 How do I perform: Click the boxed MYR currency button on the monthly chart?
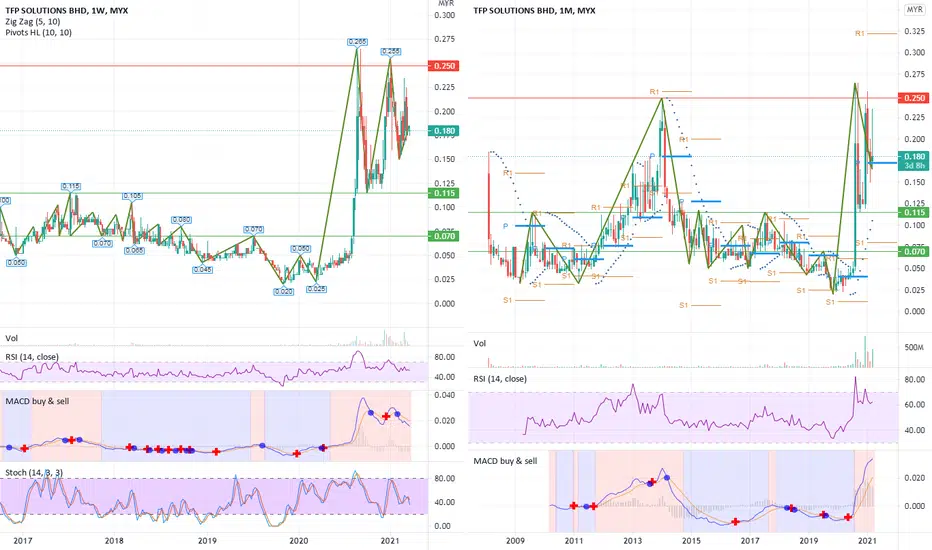(914, 10)
